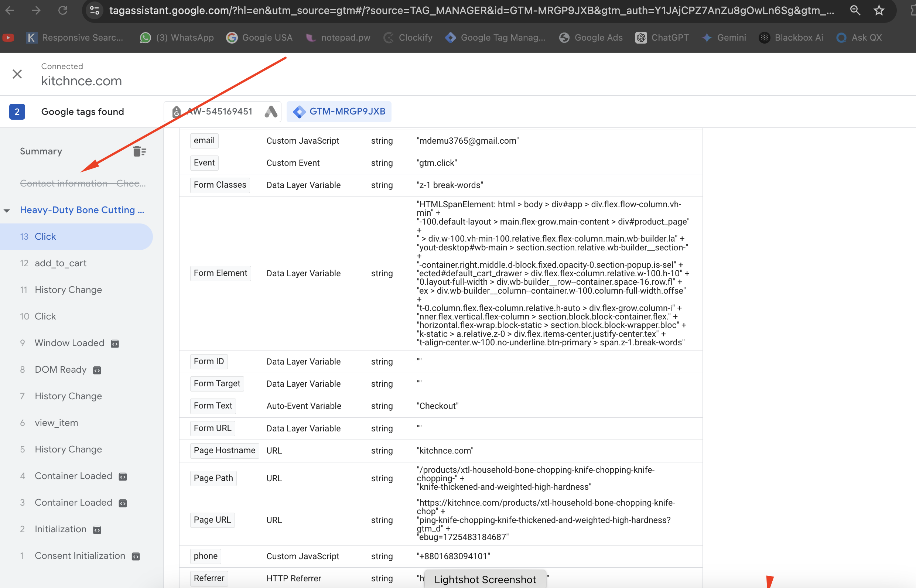Click code icon beside event 4 Container Loaded
This screenshot has height=588, width=916.
(123, 477)
